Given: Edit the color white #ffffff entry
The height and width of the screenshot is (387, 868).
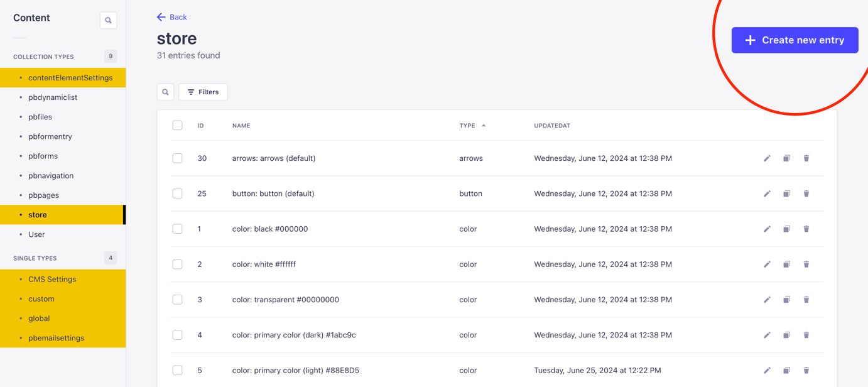Looking at the screenshot, I should (767, 264).
